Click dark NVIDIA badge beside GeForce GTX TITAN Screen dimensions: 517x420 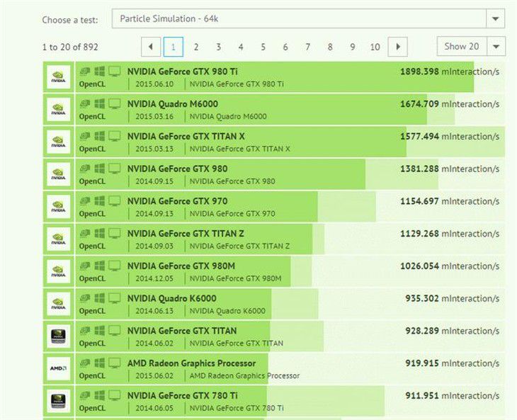(x=58, y=336)
